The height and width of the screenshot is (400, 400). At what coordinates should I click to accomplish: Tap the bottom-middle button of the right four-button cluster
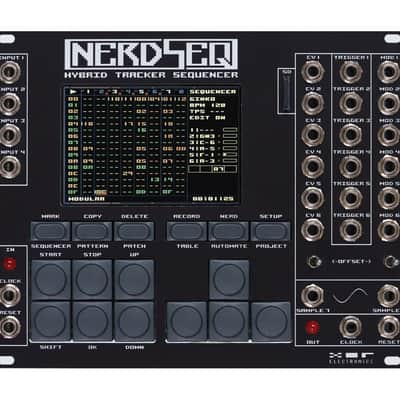pos(229,322)
